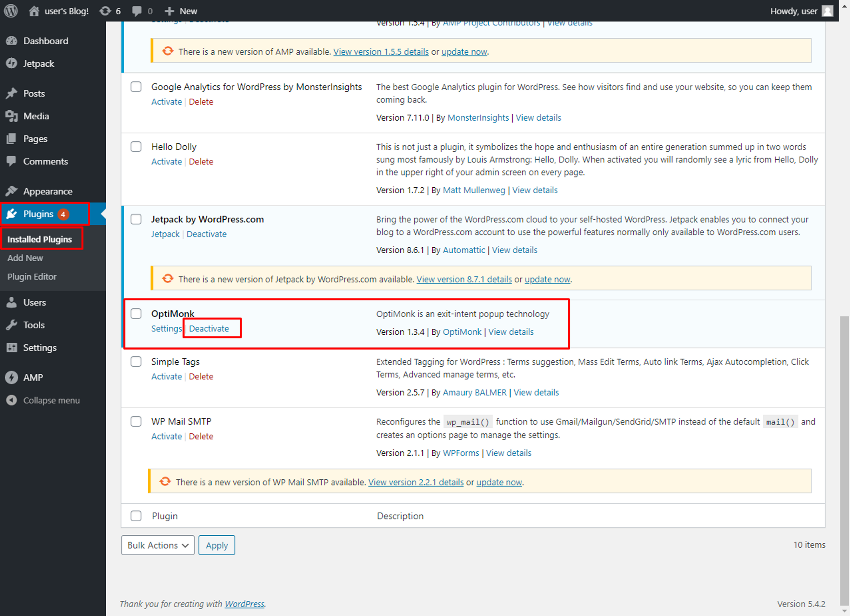
Task: Click the home icon for user's Blog
Action: coord(34,11)
